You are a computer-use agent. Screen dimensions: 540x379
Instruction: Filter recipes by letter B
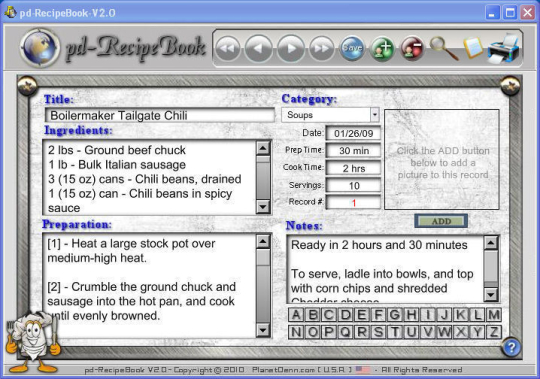click(x=312, y=315)
